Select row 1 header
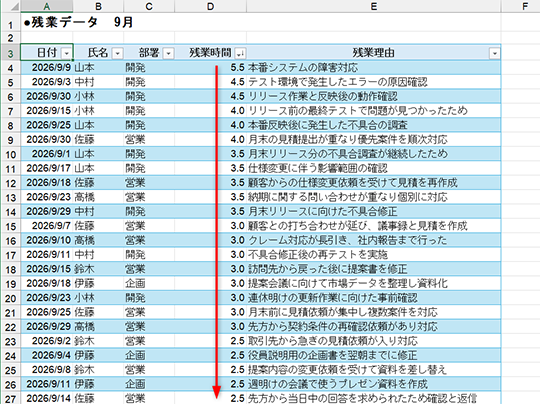The width and height of the screenshot is (540, 404). click(x=10, y=23)
